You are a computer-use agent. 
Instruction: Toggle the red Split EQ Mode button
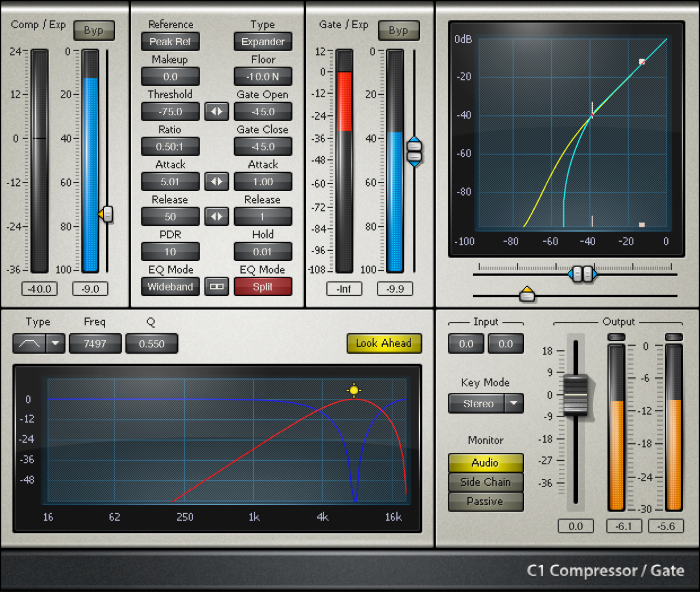click(263, 287)
